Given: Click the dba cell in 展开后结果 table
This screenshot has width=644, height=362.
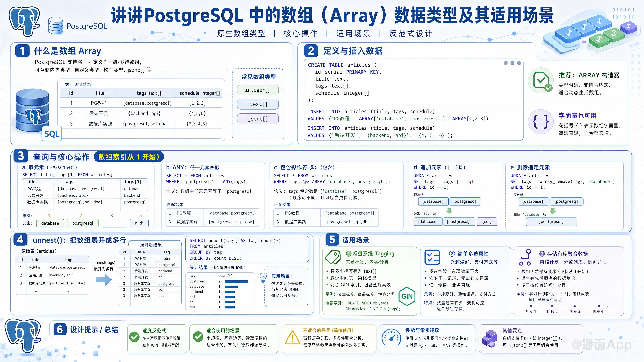Looking at the screenshot, I should (x=162, y=295).
